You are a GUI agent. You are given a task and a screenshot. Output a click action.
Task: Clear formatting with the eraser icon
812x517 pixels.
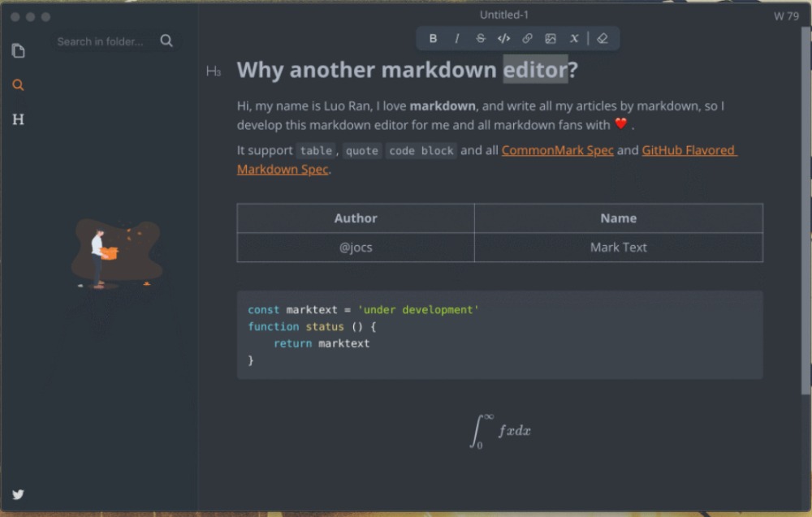602,38
